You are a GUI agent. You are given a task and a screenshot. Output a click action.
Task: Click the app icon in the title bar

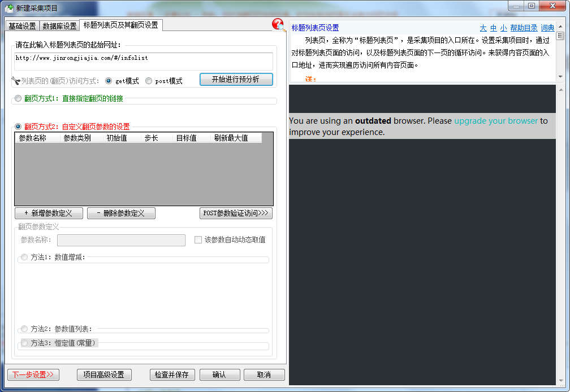(8, 8)
